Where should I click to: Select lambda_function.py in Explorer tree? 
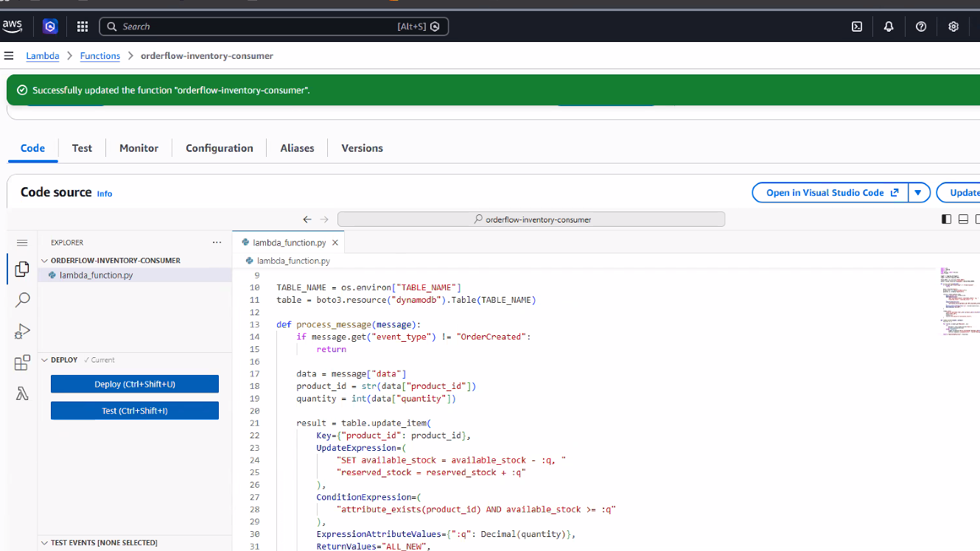[x=135, y=275]
